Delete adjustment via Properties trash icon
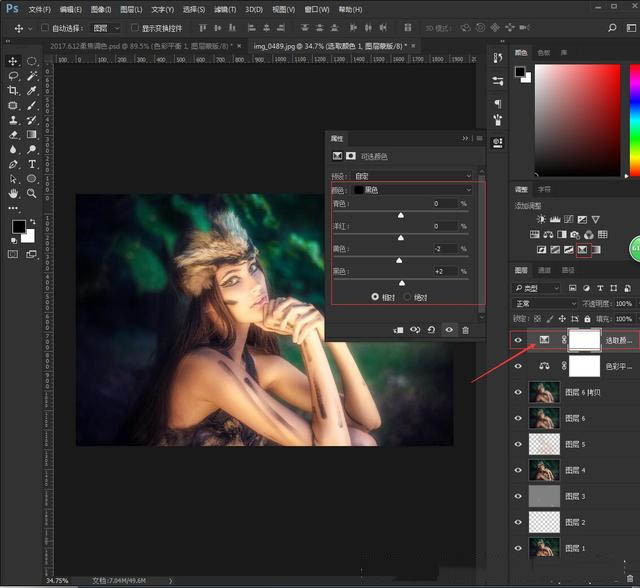Viewport: 640px width, 588px height. 465,329
